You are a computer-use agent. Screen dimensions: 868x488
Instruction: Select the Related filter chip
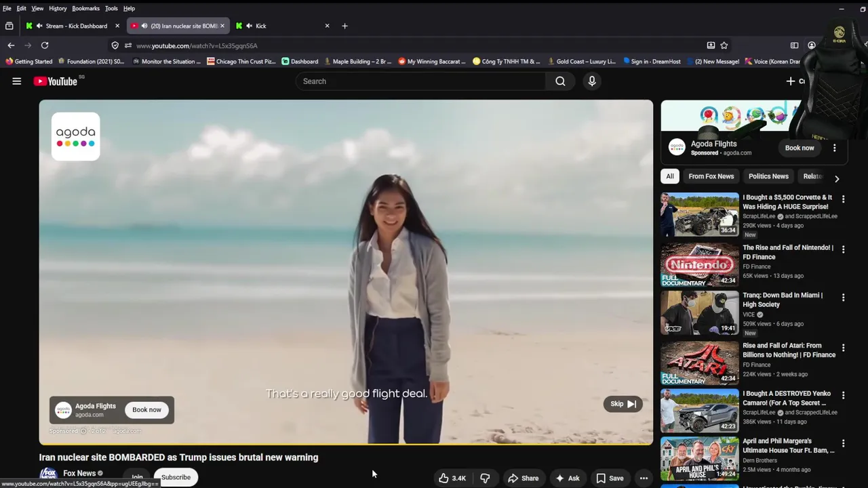pos(812,176)
